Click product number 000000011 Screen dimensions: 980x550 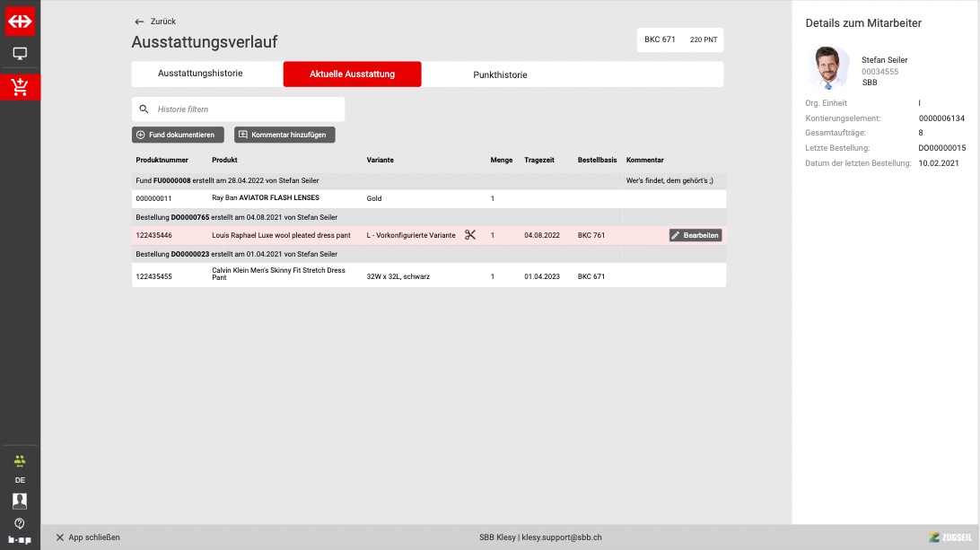pyautogui.click(x=153, y=198)
